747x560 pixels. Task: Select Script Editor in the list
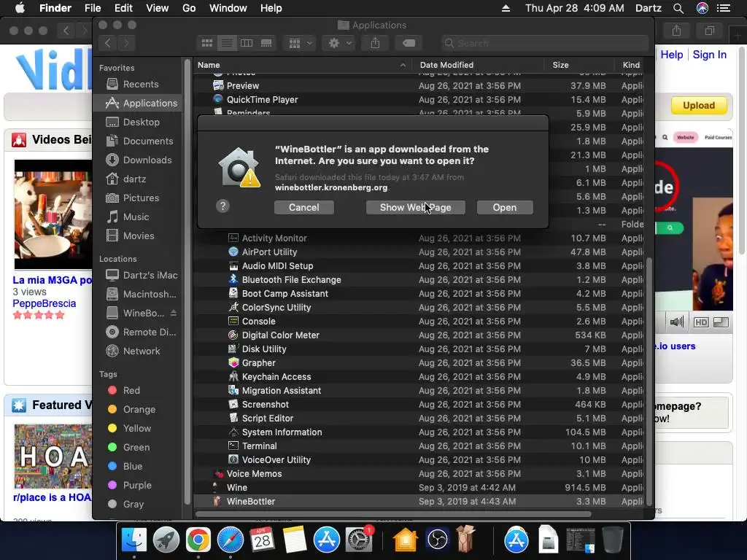[x=419, y=418]
